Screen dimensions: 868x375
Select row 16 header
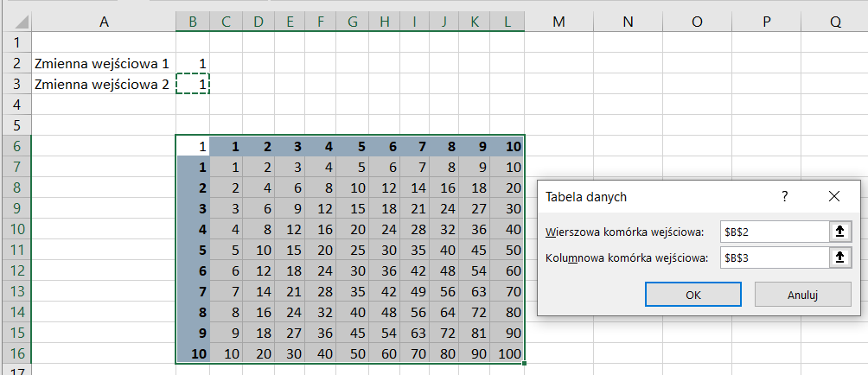[x=16, y=353]
